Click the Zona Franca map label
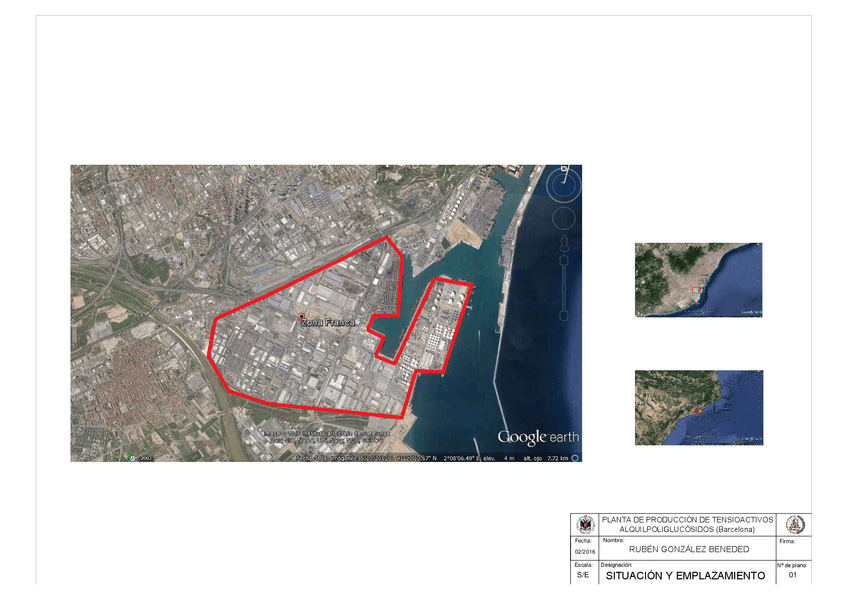The width and height of the screenshot is (848, 600). point(329,322)
